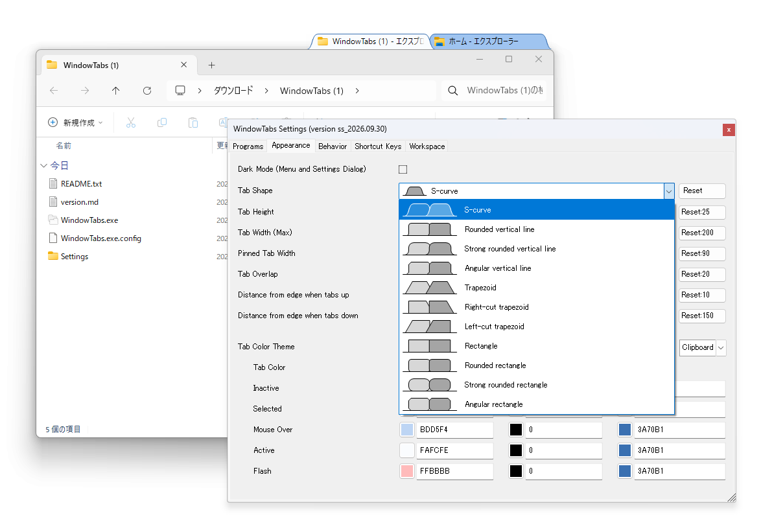This screenshot has width=761, height=532.
Task: Select version.md file
Action: pyautogui.click(x=80, y=202)
